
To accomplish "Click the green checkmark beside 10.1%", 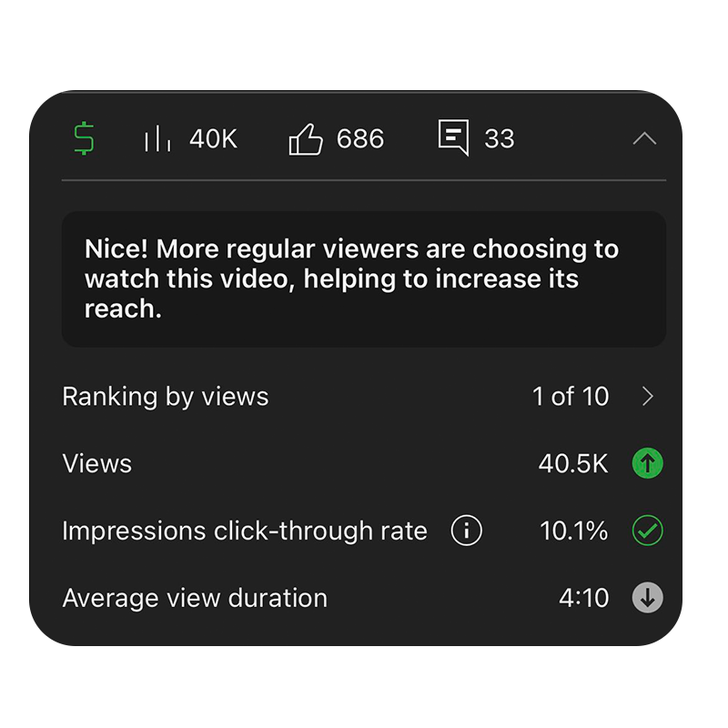I will click(647, 531).
